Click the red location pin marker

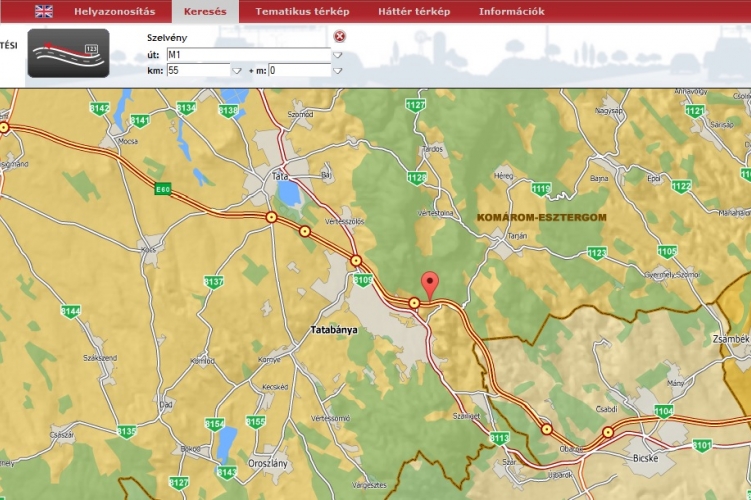[430, 284]
